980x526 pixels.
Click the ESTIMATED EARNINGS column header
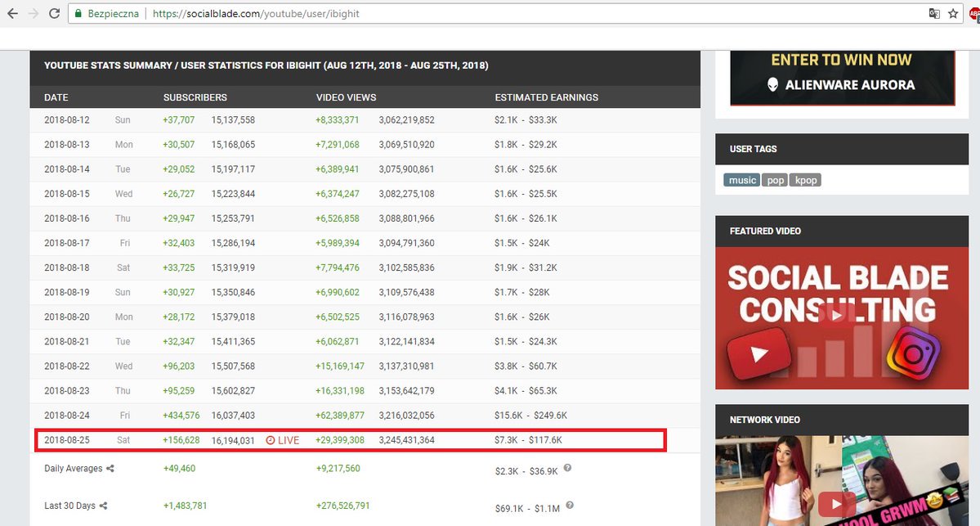click(546, 97)
